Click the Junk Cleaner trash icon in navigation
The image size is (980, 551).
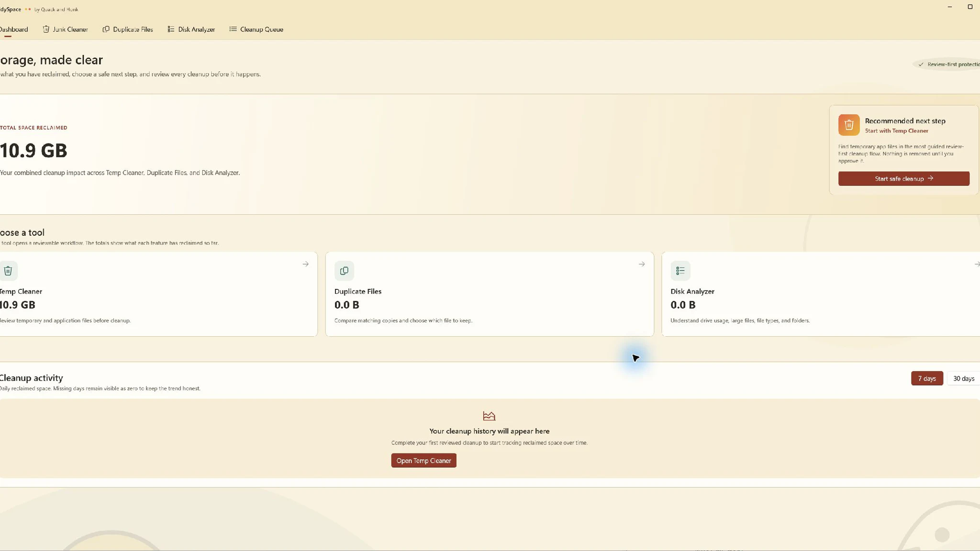(x=46, y=29)
